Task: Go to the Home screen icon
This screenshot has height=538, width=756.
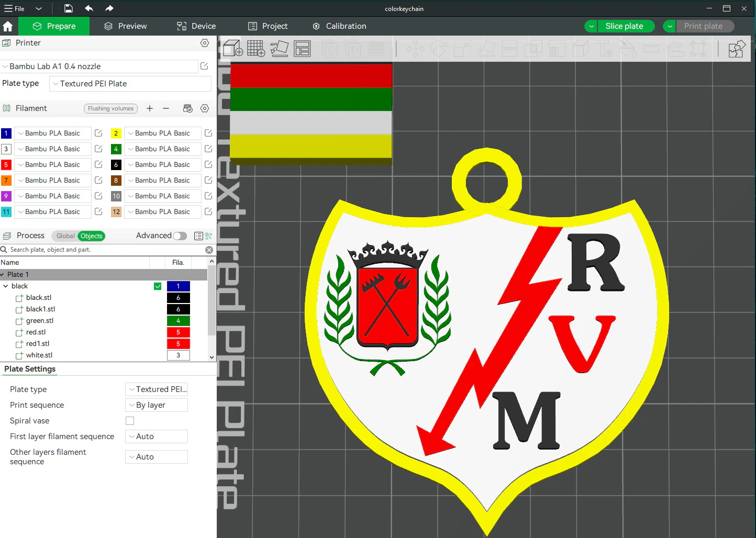Action: point(8,26)
